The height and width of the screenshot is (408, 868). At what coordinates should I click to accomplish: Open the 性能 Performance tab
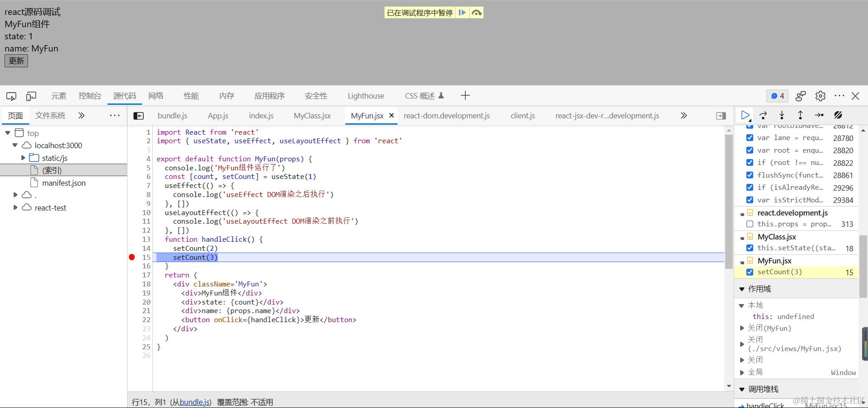pos(191,96)
